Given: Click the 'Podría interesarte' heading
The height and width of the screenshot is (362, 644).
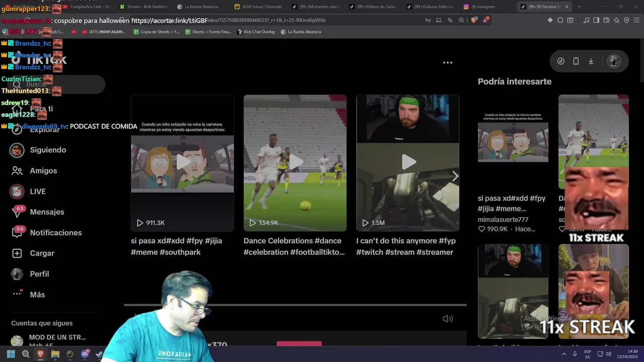Looking at the screenshot, I should coord(514,81).
